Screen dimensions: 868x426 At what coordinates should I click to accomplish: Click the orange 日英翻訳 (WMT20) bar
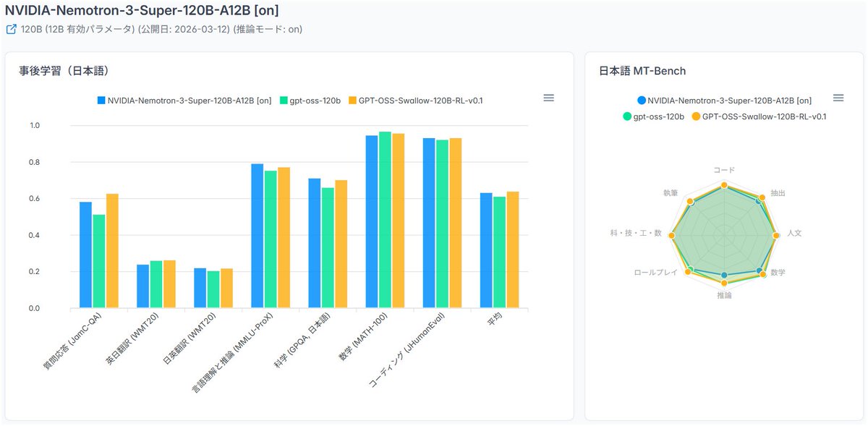[x=226, y=289]
